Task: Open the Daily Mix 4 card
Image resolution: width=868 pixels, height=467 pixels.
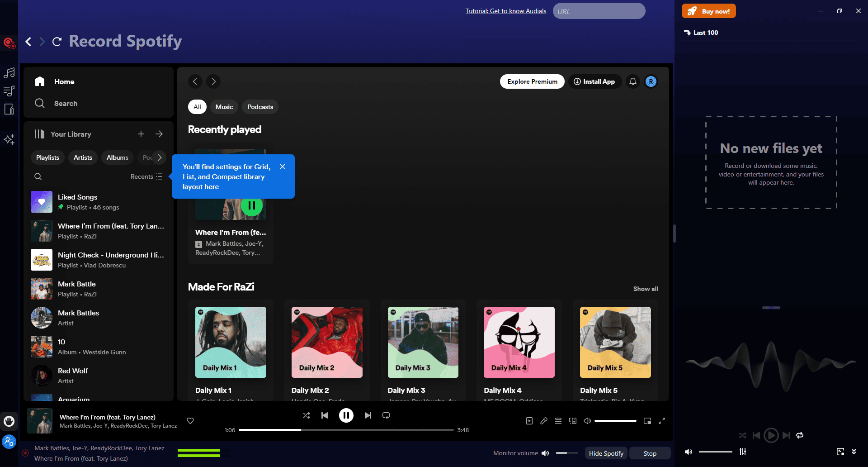Action: coord(519,349)
